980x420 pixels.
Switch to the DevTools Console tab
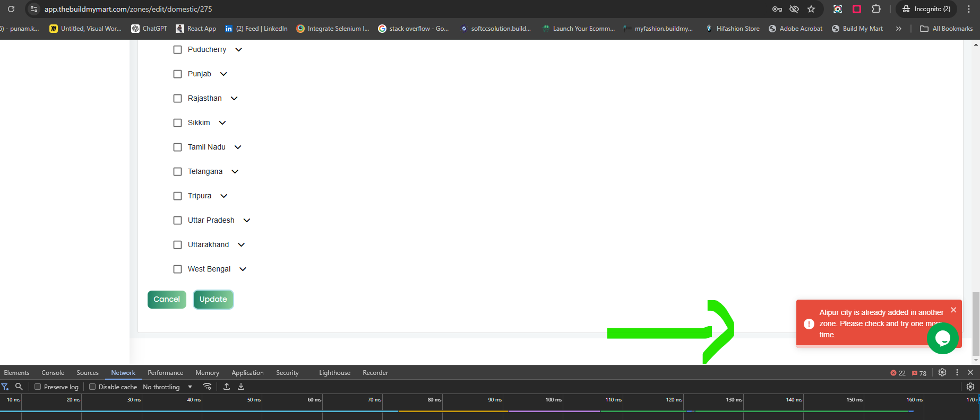tap(53, 373)
